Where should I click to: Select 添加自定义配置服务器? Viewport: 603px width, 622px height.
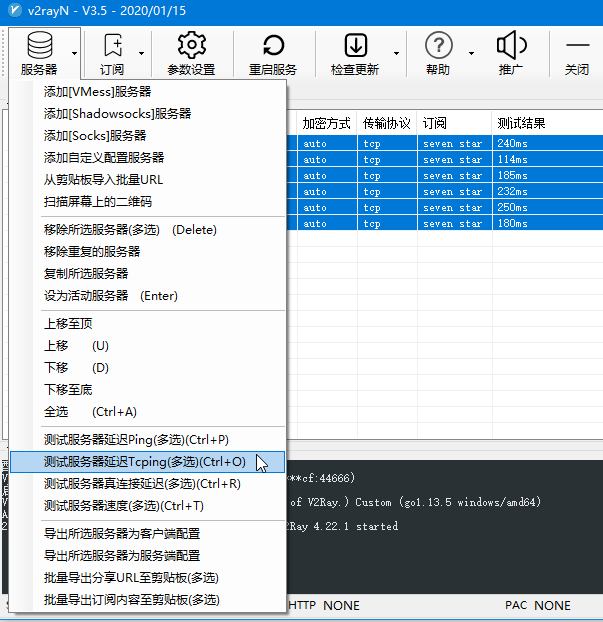point(148,157)
